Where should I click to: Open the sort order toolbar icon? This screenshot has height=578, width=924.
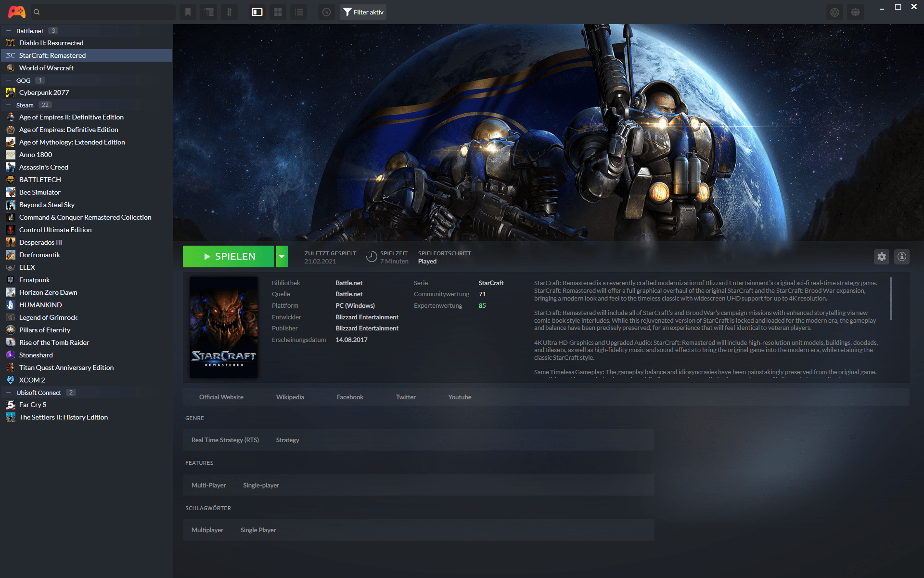230,12
